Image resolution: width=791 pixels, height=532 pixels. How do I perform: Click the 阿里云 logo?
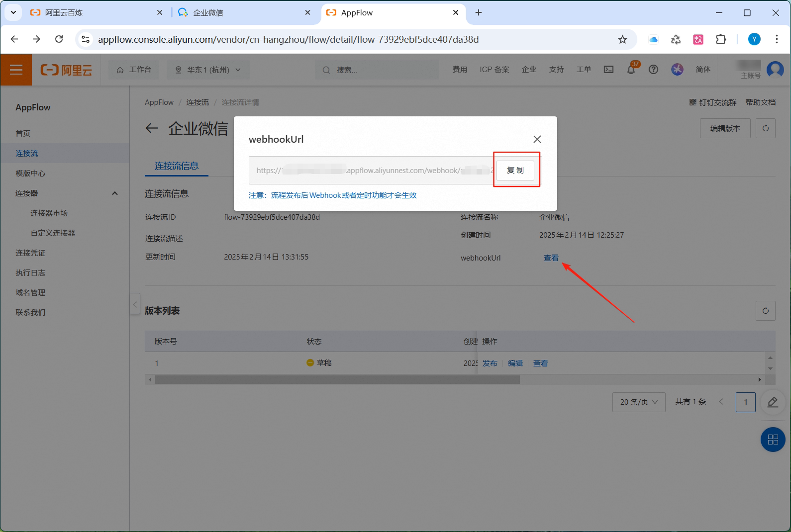click(66, 70)
